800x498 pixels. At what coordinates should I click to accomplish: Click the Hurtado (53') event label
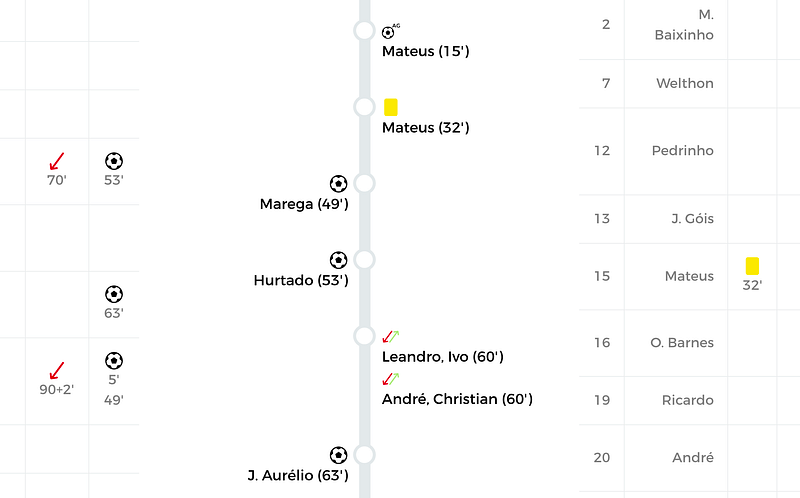(301, 280)
